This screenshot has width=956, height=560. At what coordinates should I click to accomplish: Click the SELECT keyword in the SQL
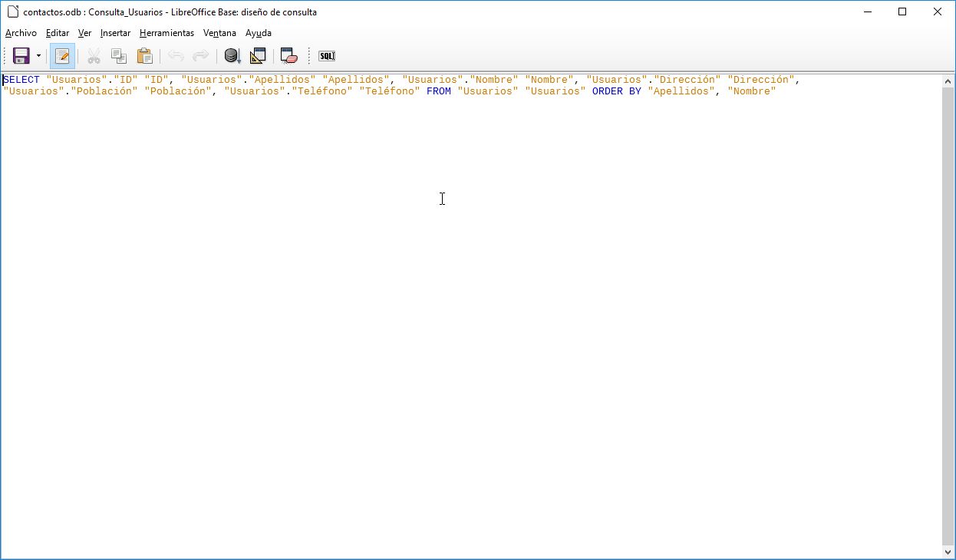tap(21, 80)
